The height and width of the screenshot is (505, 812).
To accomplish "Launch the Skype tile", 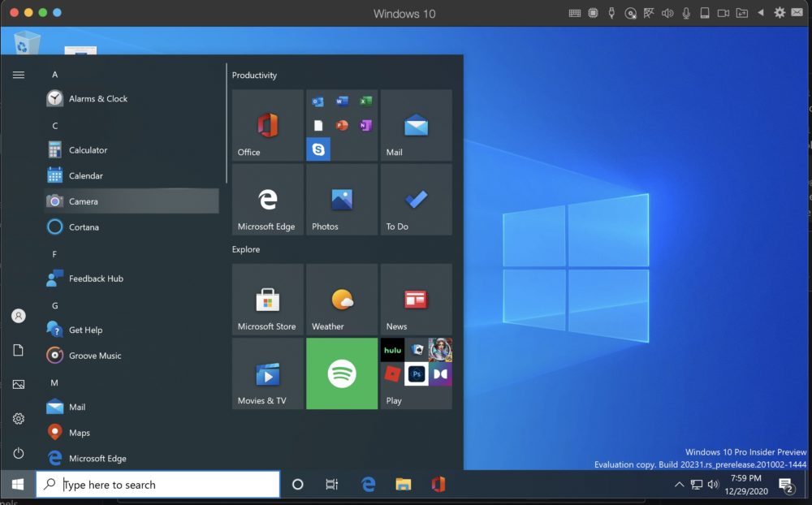I will (318, 149).
